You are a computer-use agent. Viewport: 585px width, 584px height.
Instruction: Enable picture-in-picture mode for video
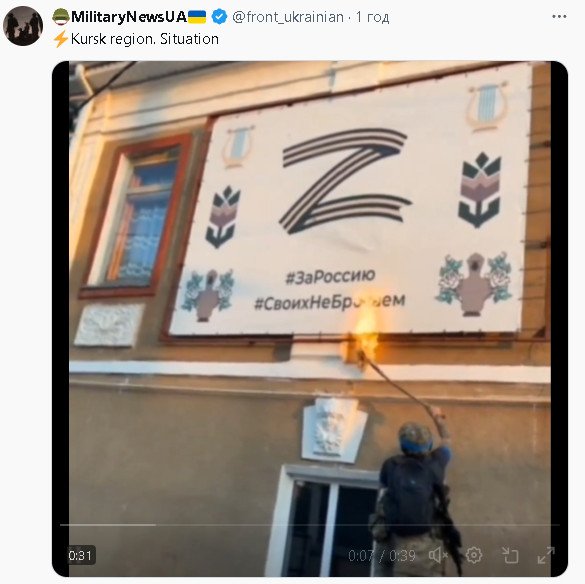510,555
